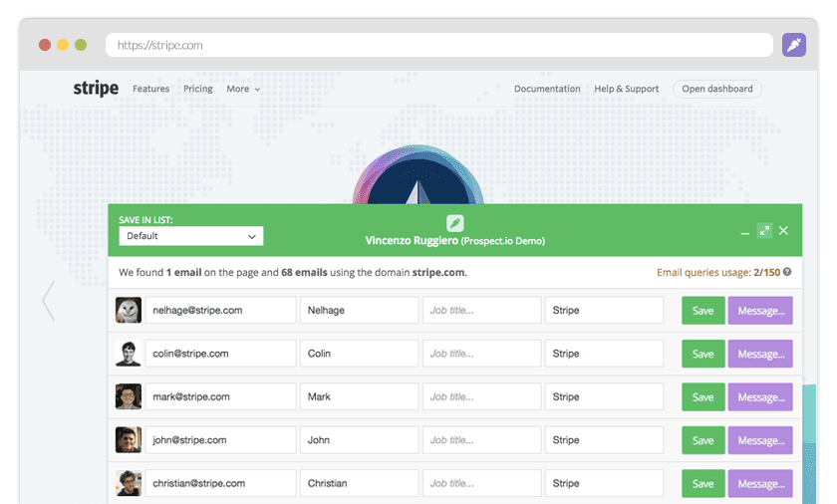Click Mark's profile avatar
The image size is (837, 504).
tap(129, 396)
